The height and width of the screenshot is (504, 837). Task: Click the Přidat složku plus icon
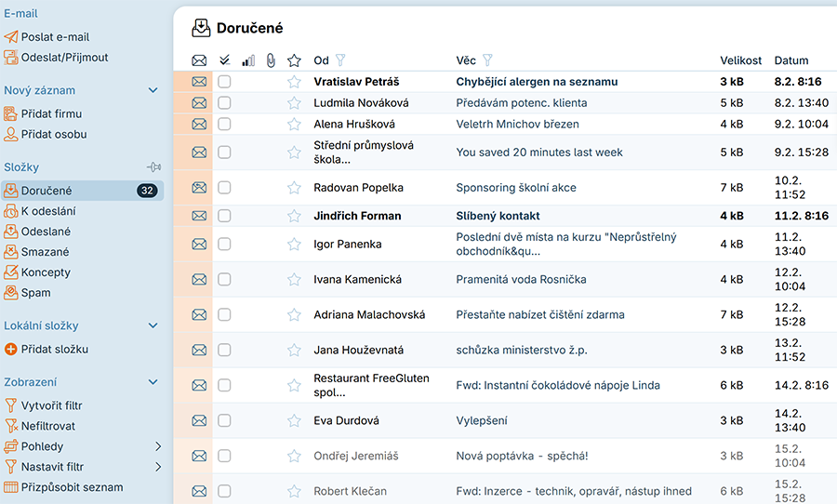coord(10,349)
